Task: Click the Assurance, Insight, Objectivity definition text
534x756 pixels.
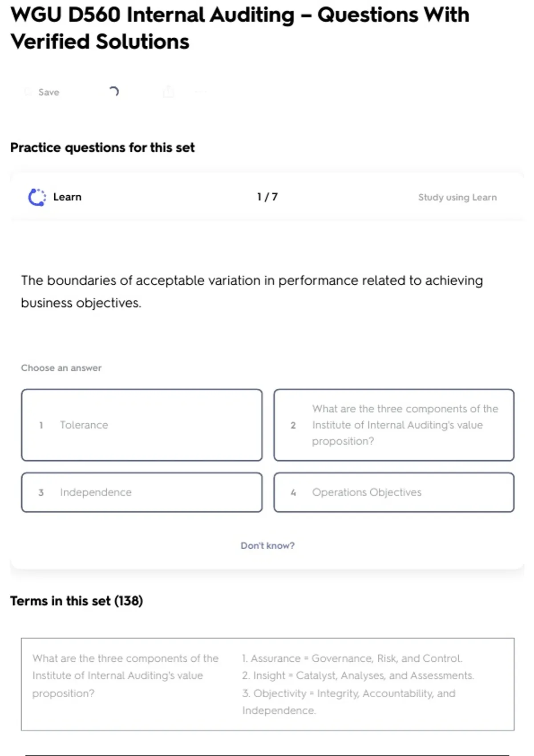Action: coord(358,684)
